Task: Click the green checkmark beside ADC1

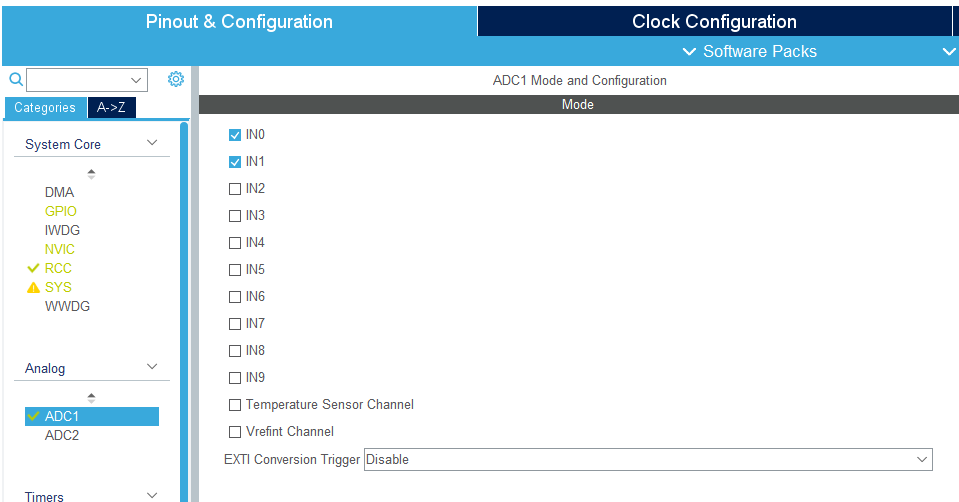Action: pos(33,416)
